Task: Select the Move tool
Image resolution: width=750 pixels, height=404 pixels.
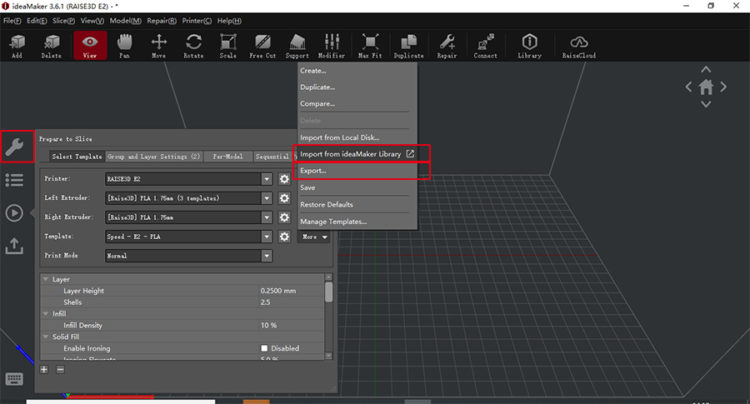Action: 159,46
